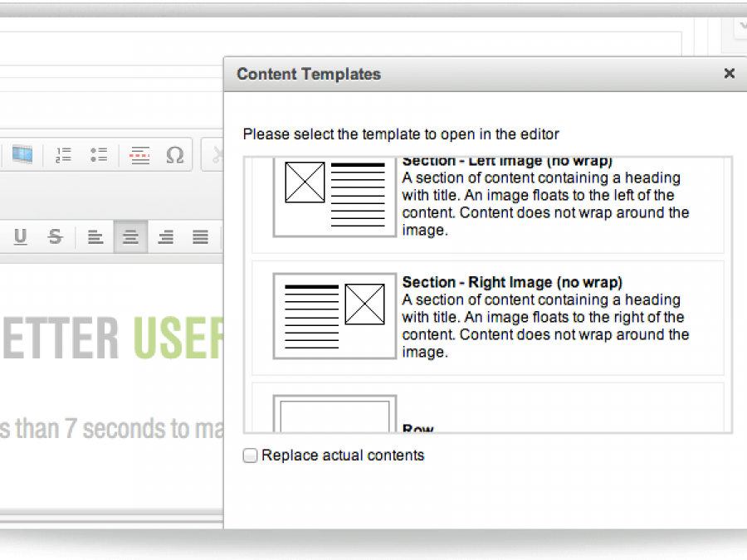
Task: Enable the Replace actual contents checkbox
Action: pyautogui.click(x=250, y=455)
